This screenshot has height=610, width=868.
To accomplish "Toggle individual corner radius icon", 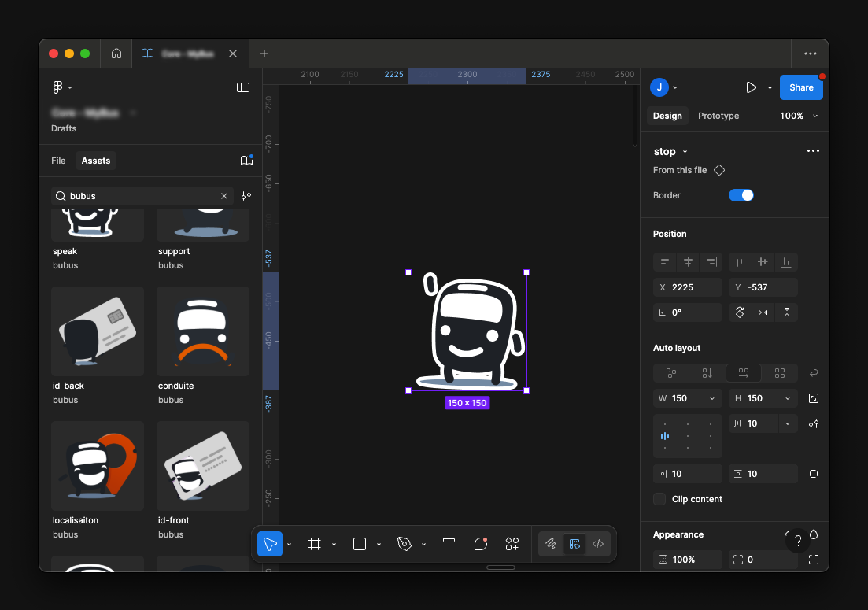I will pos(813,560).
